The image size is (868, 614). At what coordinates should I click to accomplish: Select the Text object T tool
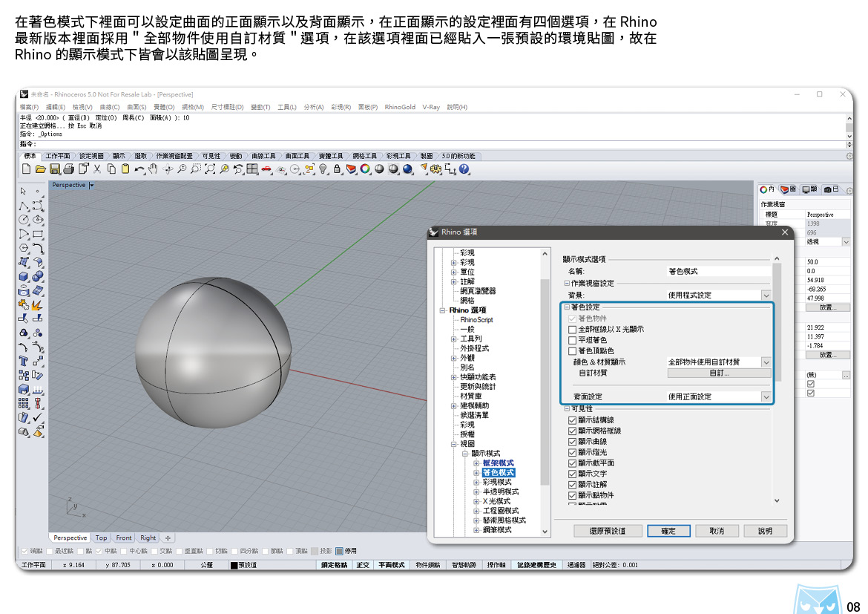click(x=23, y=361)
